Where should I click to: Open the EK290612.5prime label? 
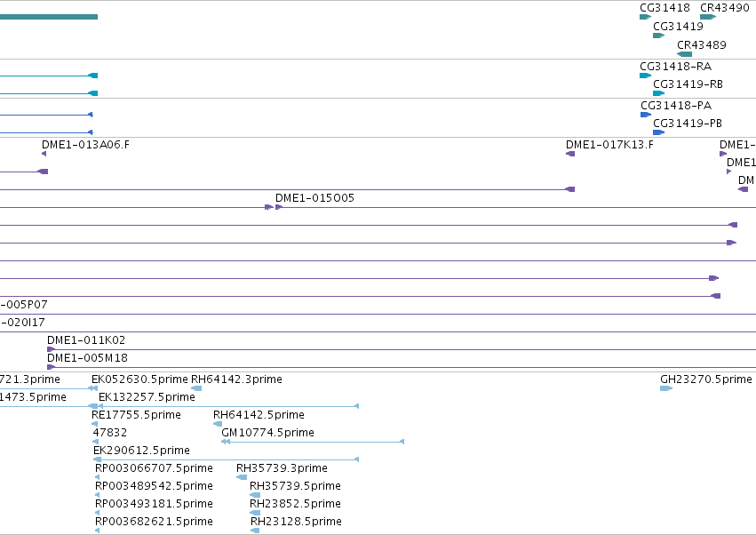pyautogui.click(x=141, y=450)
